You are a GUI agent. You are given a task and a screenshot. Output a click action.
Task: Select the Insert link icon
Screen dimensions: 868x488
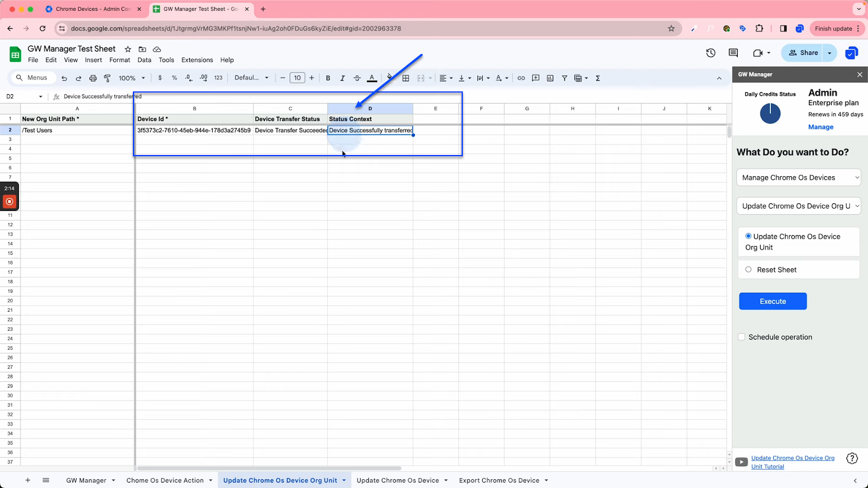coord(521,78)
